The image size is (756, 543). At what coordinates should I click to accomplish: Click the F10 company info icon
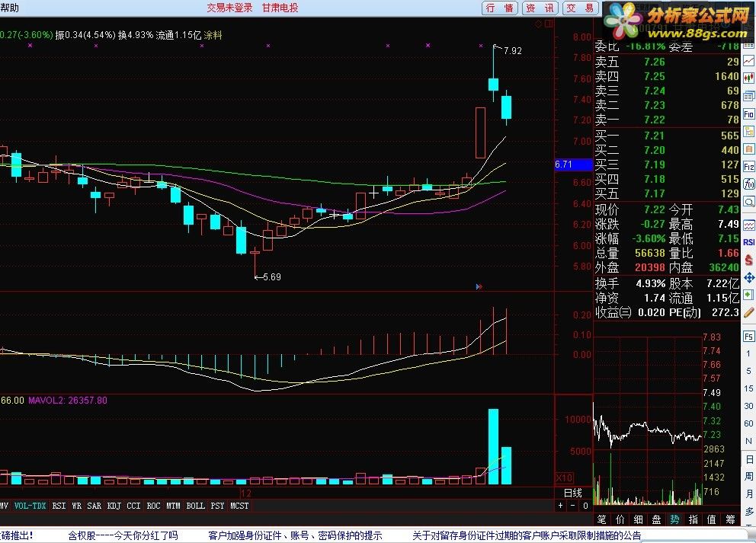tap(749, 114)
